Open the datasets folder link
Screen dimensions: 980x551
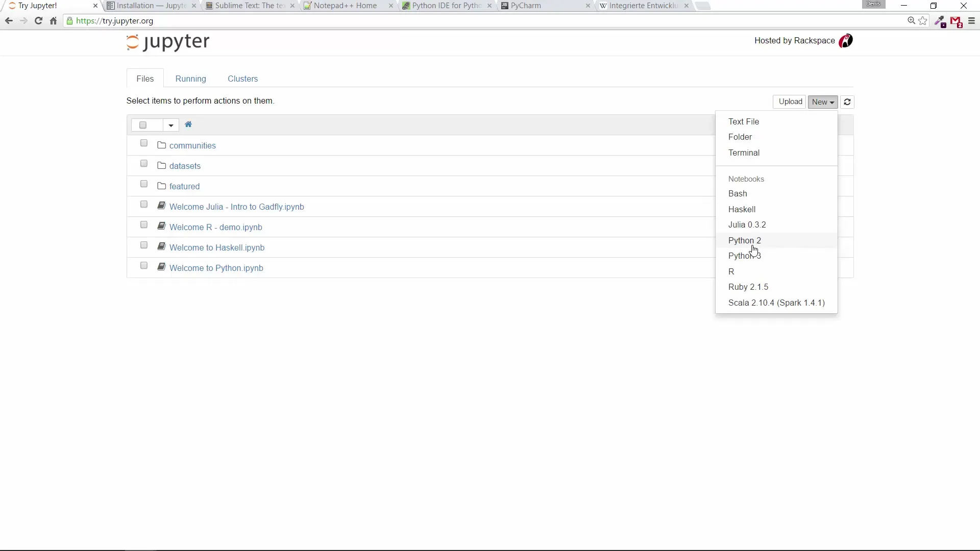[x=185, y=166]
